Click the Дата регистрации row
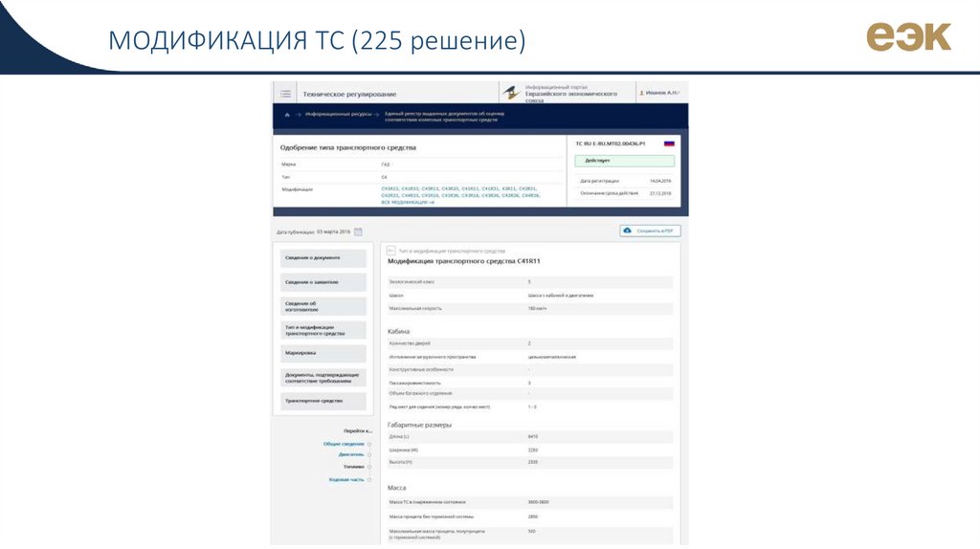This screenshot has height=549, width=980. 624,181
